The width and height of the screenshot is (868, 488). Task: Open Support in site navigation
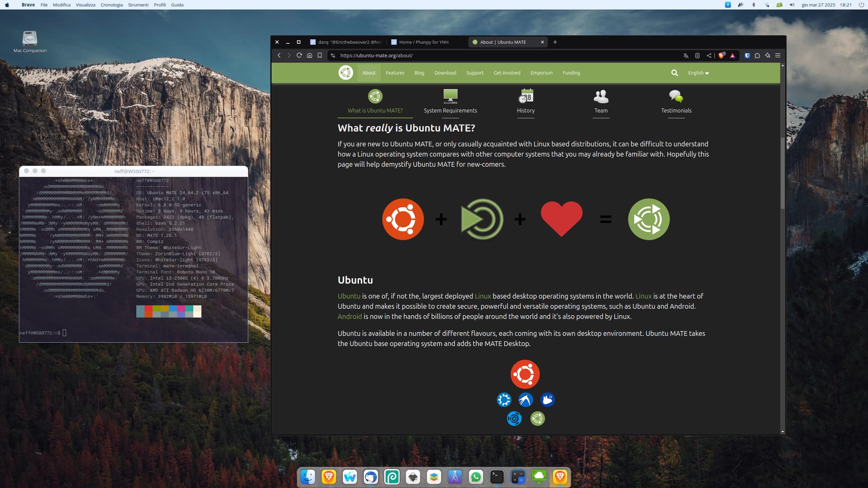(475, 73)
